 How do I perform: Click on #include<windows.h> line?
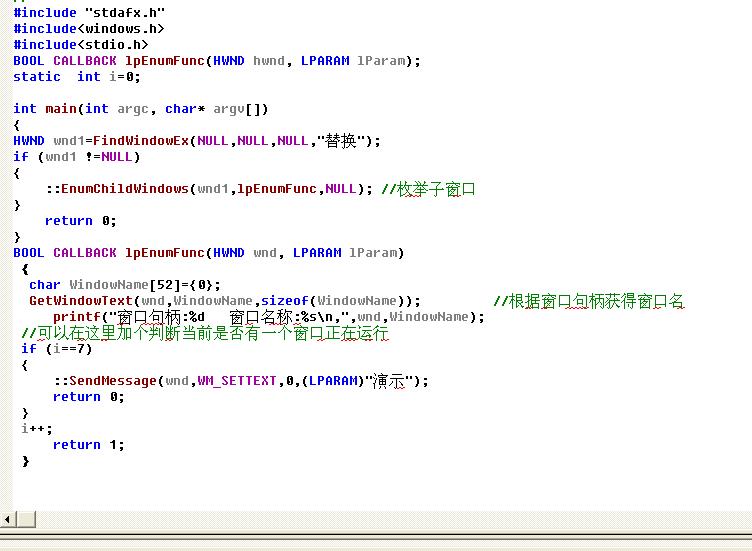(x=89, y=29)
